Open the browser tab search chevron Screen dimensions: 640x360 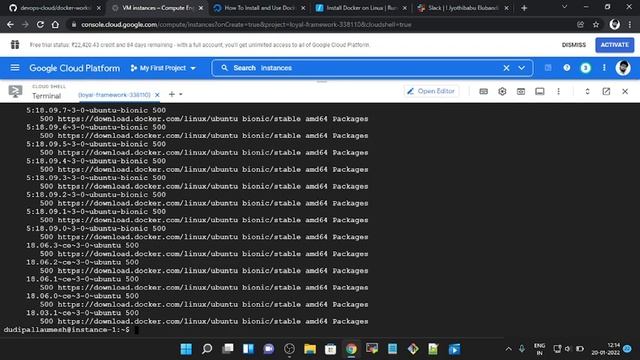564,7
